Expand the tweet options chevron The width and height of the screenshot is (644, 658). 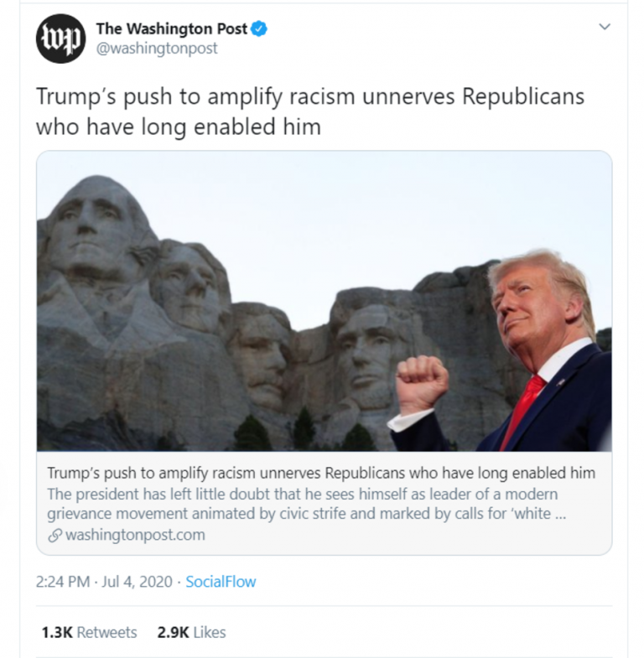click(x=604, y=27)
